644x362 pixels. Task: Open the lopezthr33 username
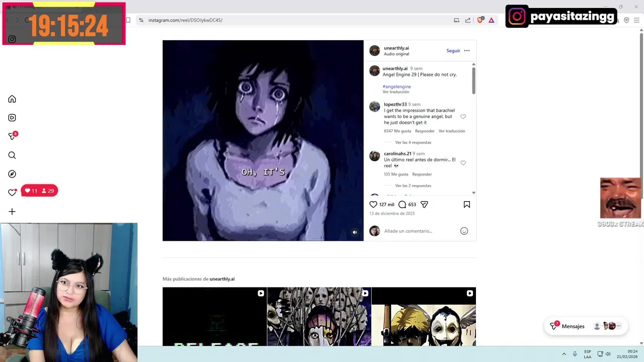395,105
